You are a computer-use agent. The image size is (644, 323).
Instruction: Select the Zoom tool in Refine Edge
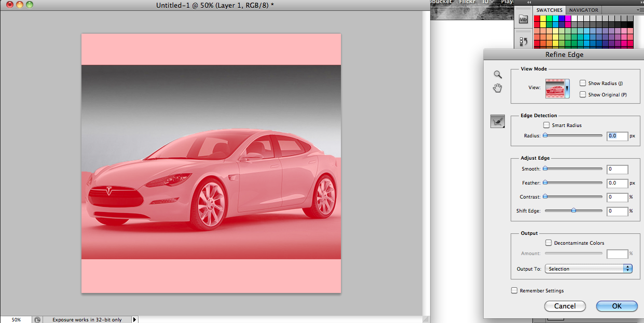click(x=498, y=75)
